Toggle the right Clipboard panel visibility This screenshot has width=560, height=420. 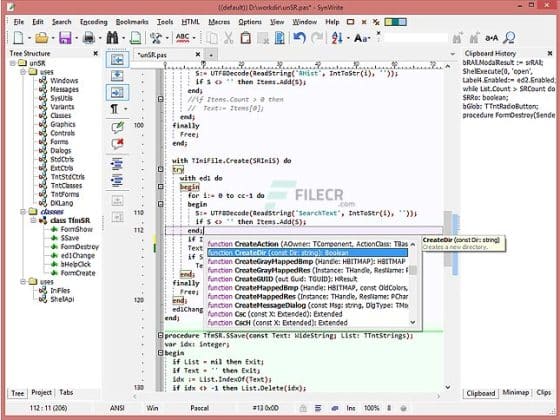117,93
